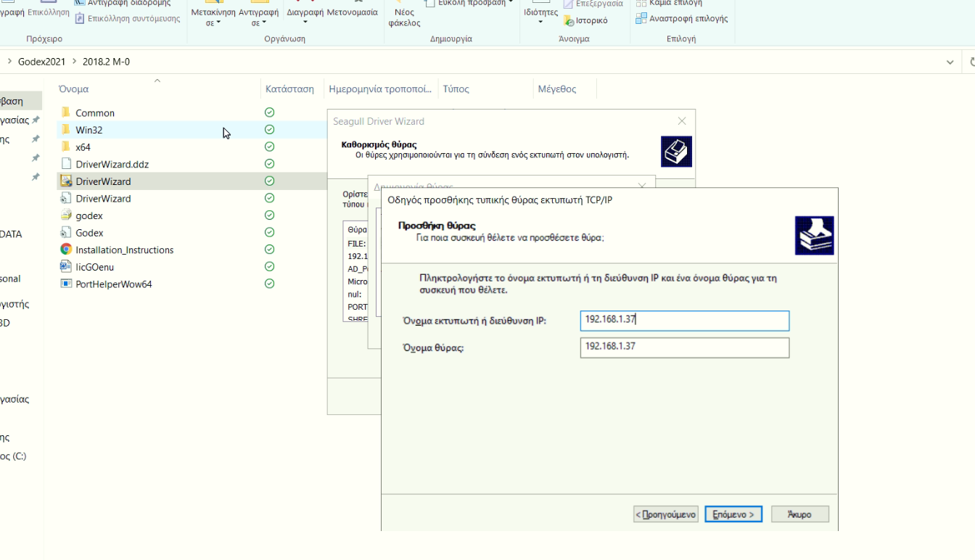Viewport: 975px width, 560px height.
Task: Open the Διαγραφή (Delete) dropdown arrow
Action: coord(305,22)
